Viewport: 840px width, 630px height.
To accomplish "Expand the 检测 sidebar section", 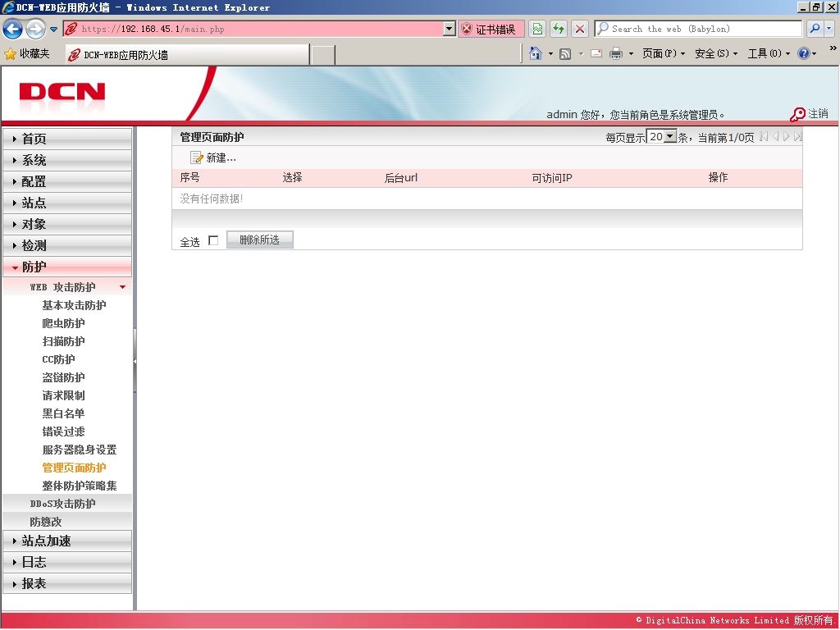I will click(x=67, y=246).
